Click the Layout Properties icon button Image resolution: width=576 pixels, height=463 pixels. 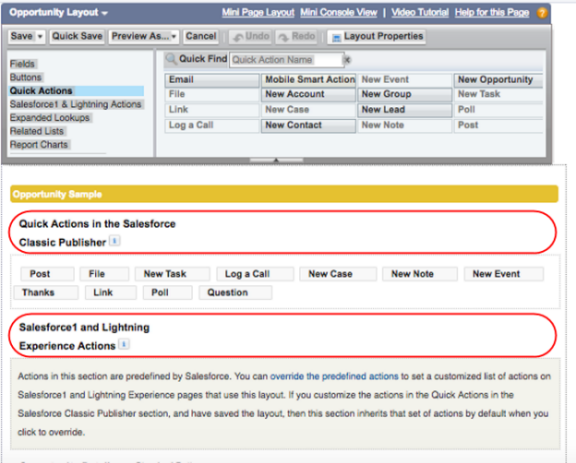point(377,36)
